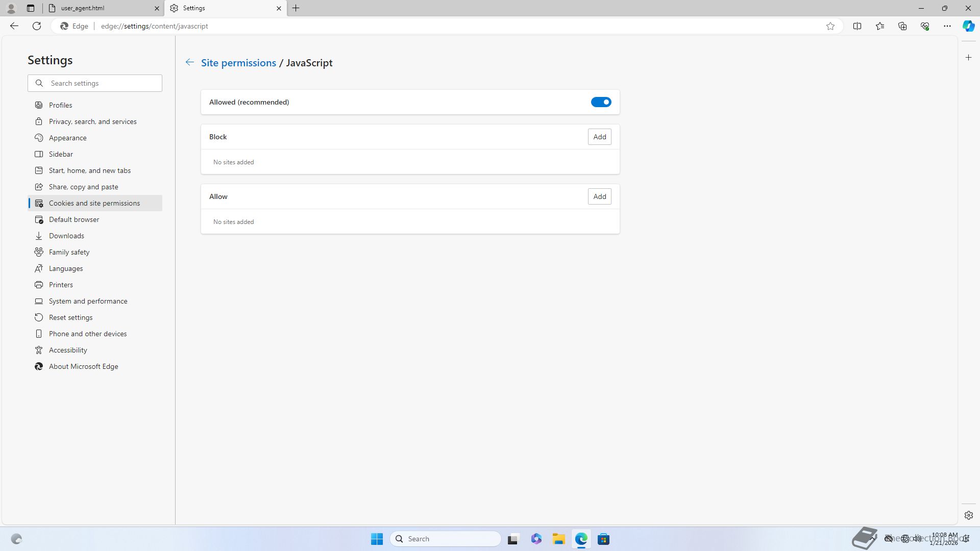Click Add button in Block section
The height and width of the screenshot is (551, 980).
click(599, 137)
